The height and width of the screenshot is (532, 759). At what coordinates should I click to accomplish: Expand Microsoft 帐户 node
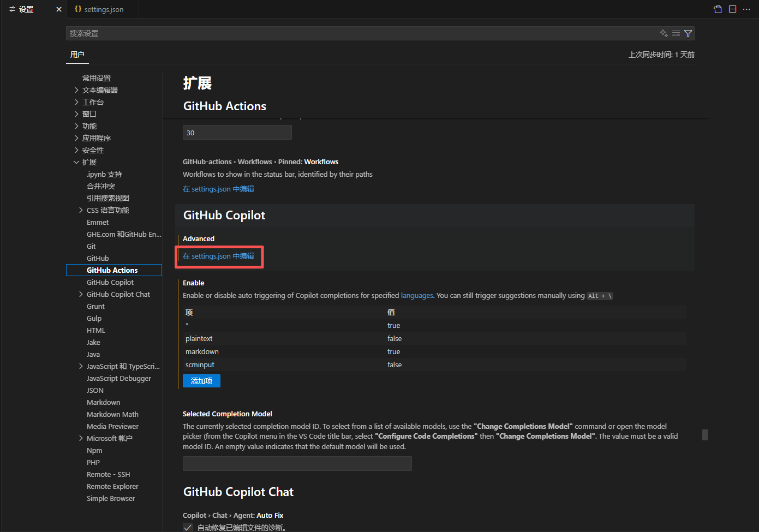pos(81,438)
